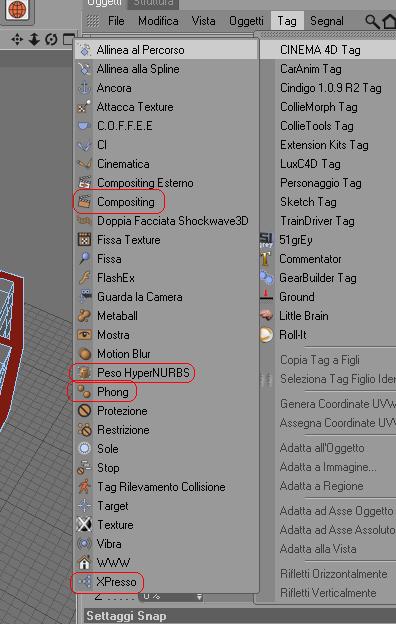
Task: Click the Fissa Texture icon
Action: [84, 240]
